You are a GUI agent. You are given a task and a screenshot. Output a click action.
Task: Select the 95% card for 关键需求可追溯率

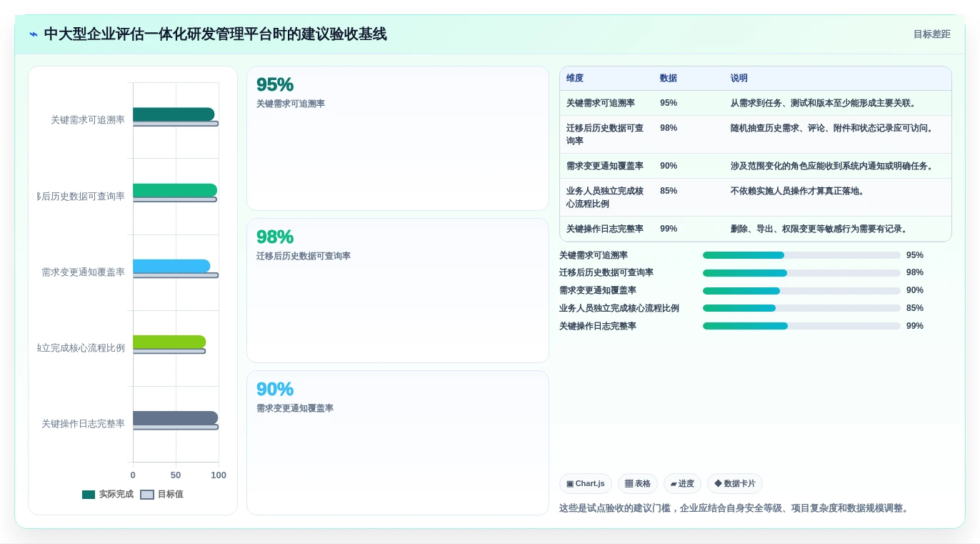coord(398,139)
